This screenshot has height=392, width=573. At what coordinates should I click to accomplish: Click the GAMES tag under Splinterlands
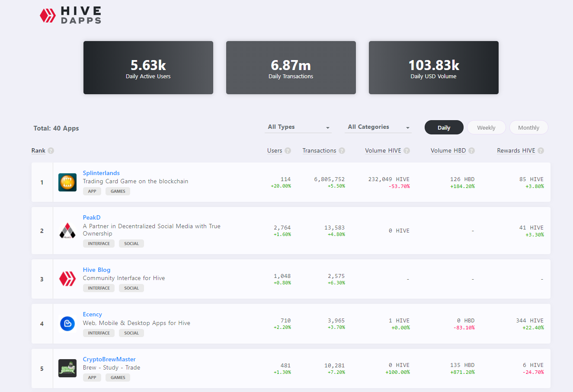[118, 191]
